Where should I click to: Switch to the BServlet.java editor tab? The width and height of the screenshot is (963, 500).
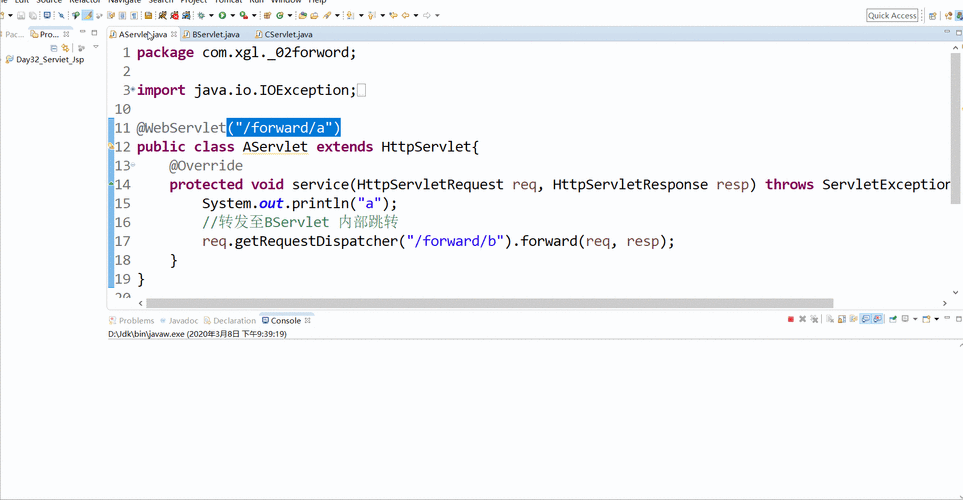pos(211,34)
